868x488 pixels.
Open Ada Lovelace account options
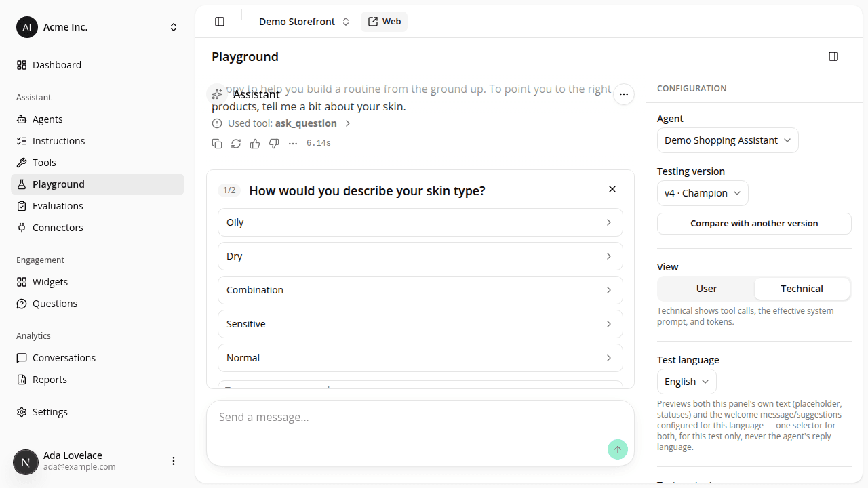tap(174, 461)
